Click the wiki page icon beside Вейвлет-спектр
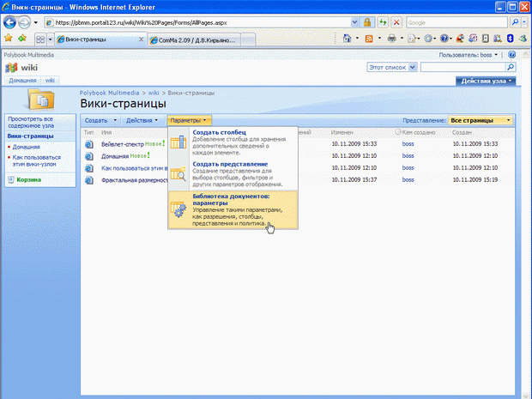The image size is (532, 399). click(88, 144)
